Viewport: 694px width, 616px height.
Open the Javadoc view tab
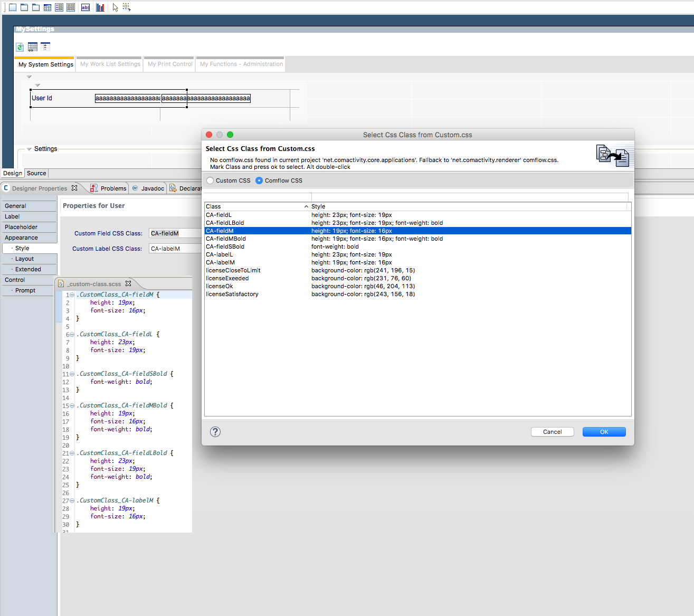[148, 188]
